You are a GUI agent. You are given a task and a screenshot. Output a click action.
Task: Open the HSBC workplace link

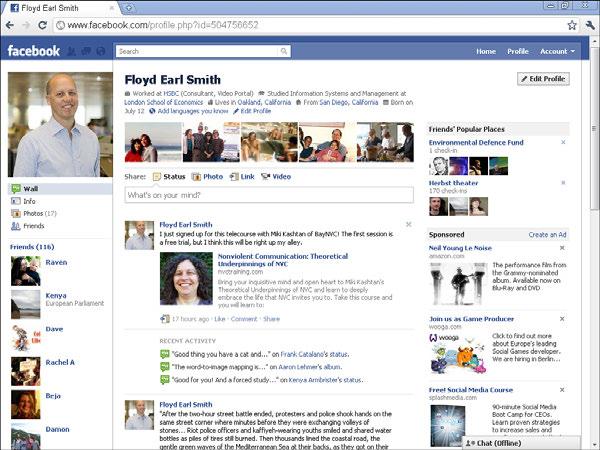(x=171, y=93)
